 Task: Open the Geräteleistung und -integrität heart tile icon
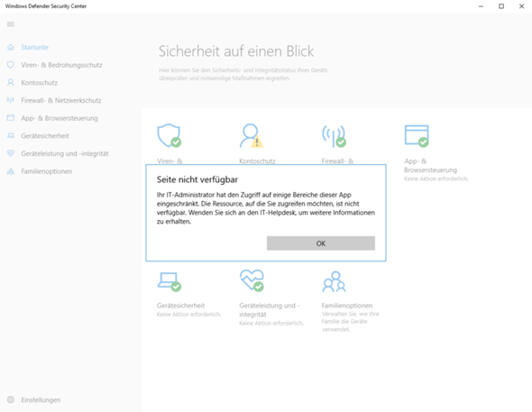point(252,280)
